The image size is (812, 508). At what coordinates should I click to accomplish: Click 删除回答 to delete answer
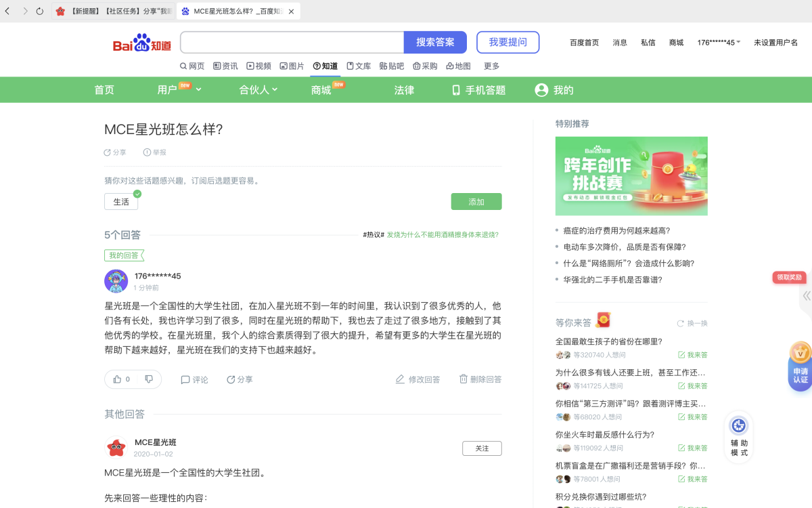[x=480, y=379]
